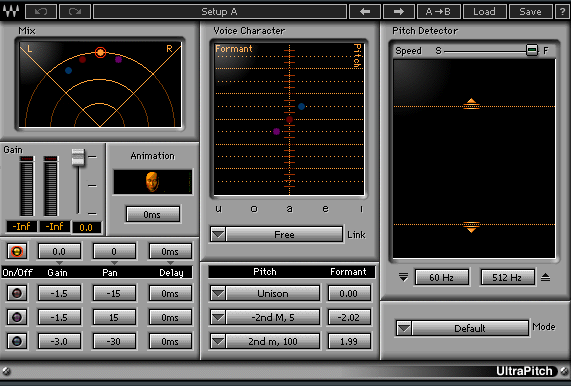Click the 512 Hz high frequency field
Image resolution: width=571 pixels, height=386 pixels.
508,277
